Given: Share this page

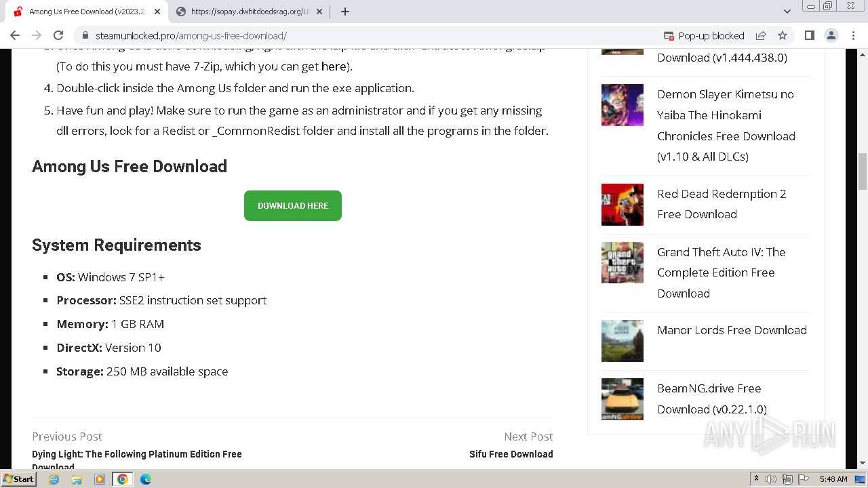Looking at the screenshot, I should tap(761, 35).
